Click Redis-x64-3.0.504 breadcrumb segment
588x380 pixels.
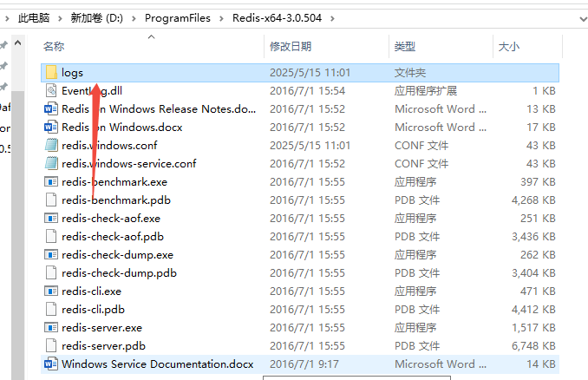(x=277, y=17)
